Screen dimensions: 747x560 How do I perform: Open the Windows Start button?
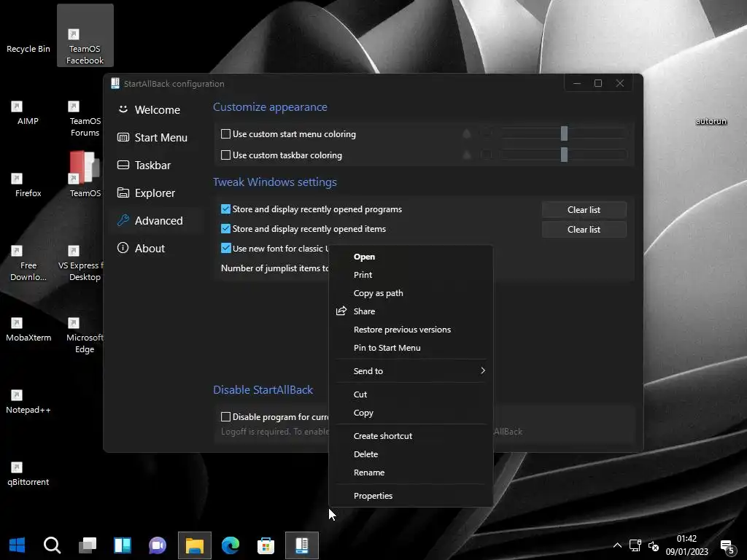[18, 545]
